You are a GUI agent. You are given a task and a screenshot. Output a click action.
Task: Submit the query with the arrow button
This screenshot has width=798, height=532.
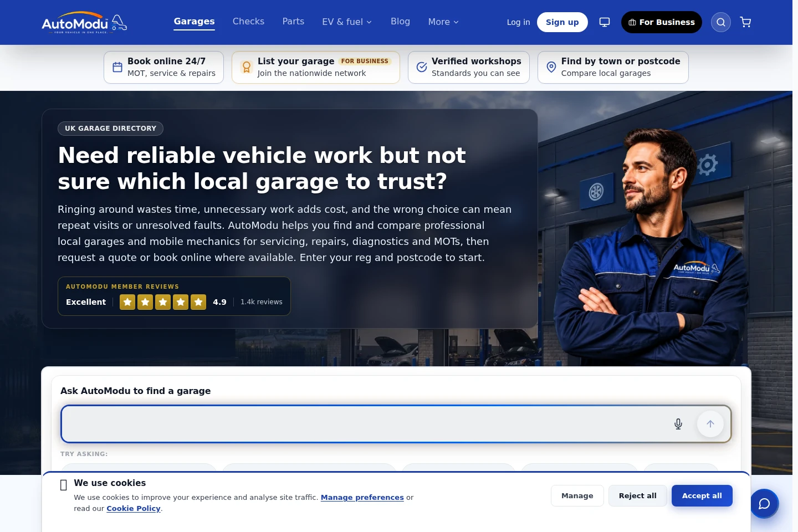click(710, 424)
